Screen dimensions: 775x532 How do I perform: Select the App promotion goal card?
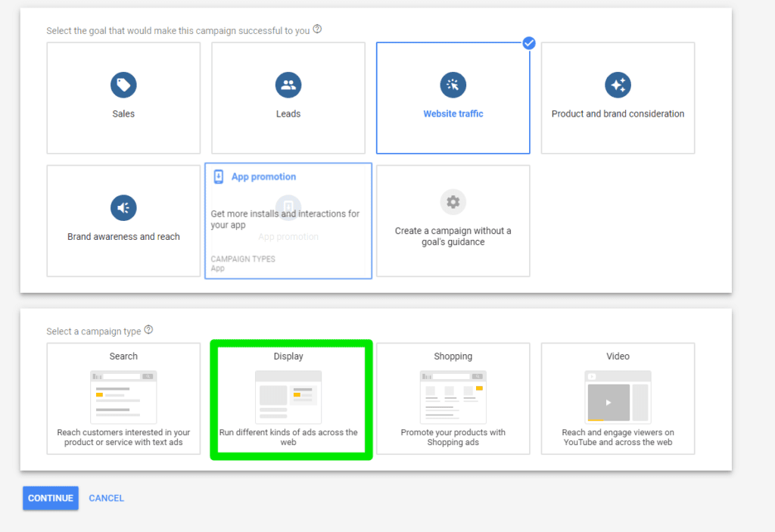click(288, 220)
